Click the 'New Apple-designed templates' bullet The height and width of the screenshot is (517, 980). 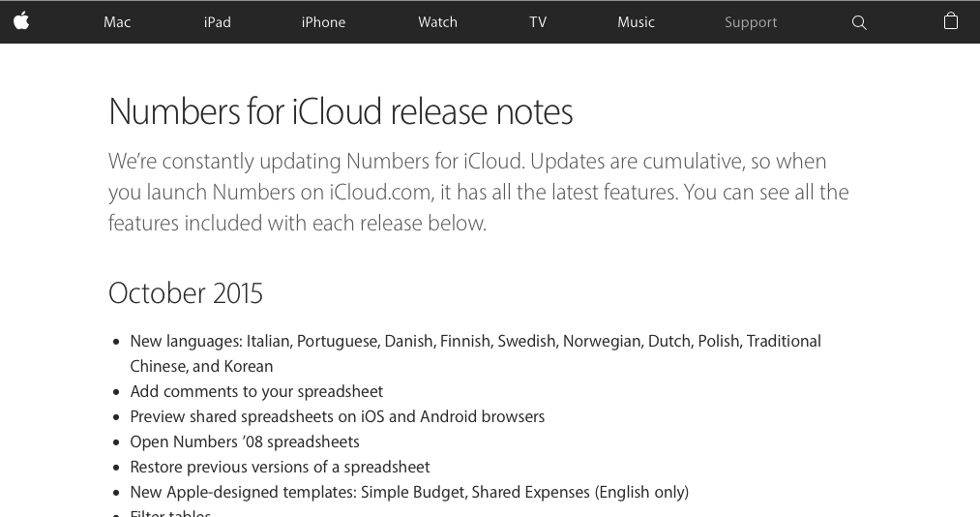pyautogui.click(x=409, y=492)
